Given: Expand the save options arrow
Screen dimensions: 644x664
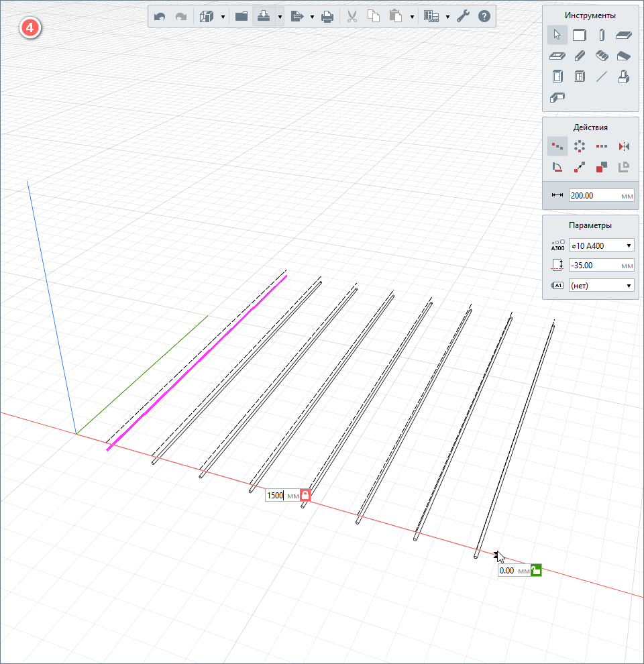Looking at the screenshot, I should tap(280, 17).
